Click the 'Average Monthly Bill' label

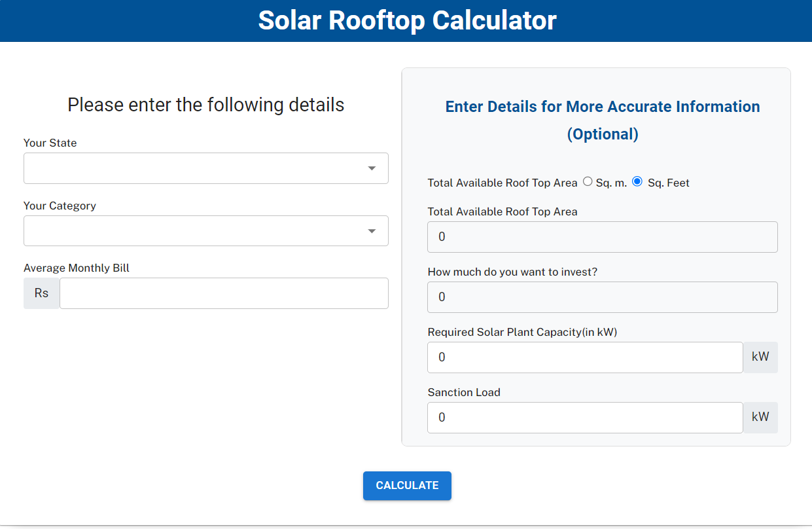point(77,268)
